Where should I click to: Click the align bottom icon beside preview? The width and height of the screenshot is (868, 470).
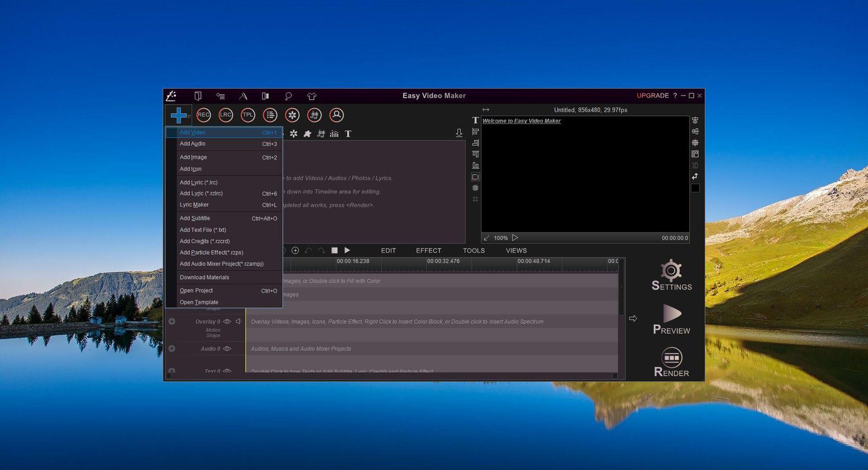point(475,165)
